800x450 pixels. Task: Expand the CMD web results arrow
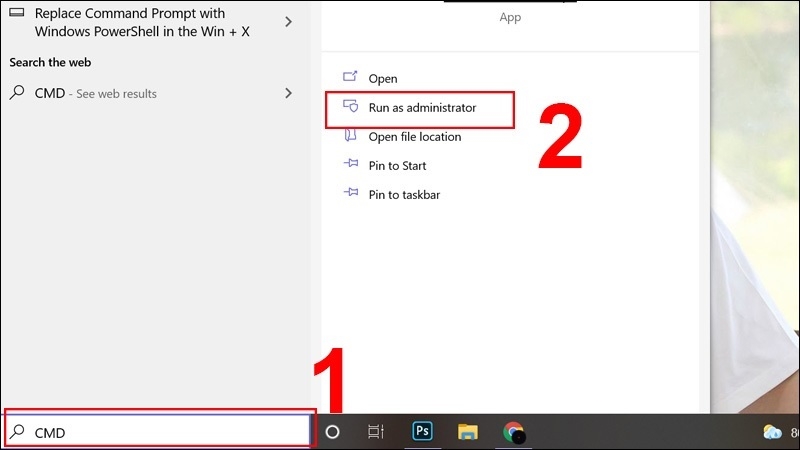[x=288, y=93]
